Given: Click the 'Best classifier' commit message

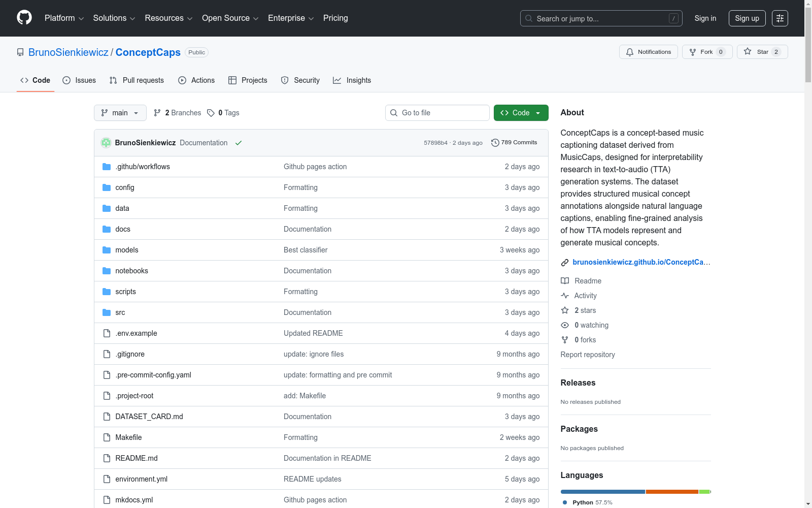Looking at the screenshot, I should click(306, 250).
